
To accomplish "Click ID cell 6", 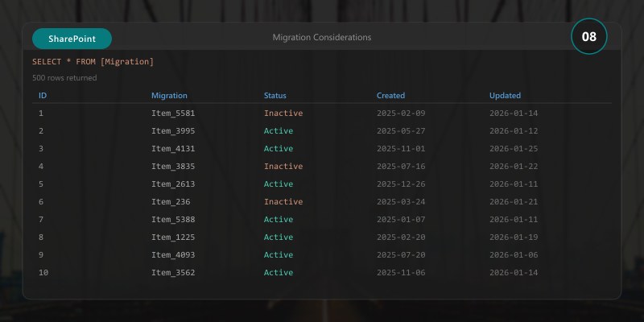I will pyautogui.click(x=41, y=201).
